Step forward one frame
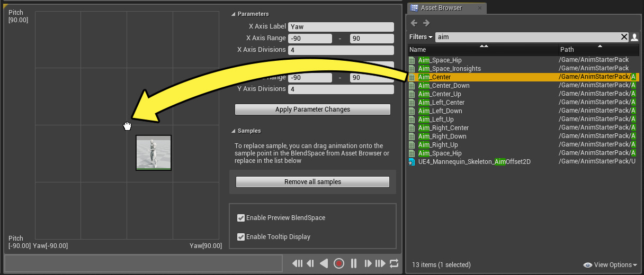The image size is (644, 275). [x=367, y=263]
